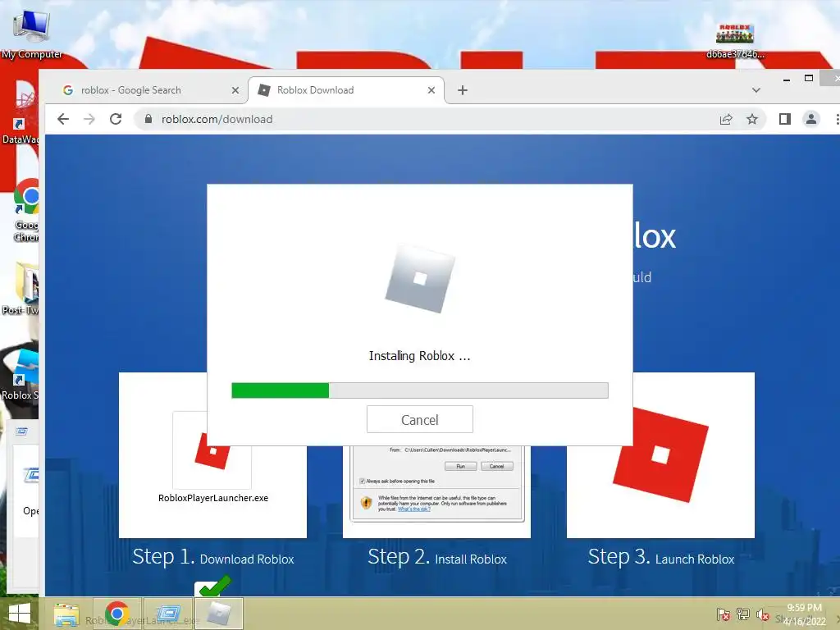Screen dimensions: 840x630
Task: Click the Installing Roblox ... status text
Action: point(419,356)
